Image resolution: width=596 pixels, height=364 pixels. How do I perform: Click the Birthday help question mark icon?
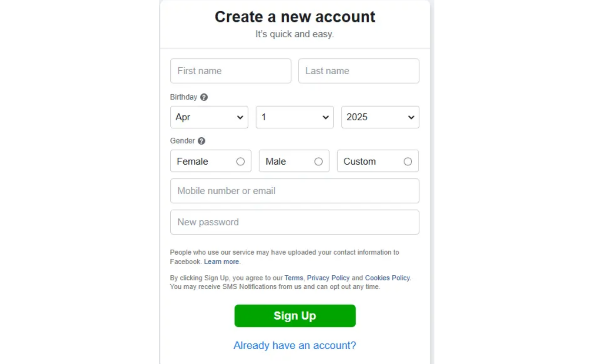point(204,97)
